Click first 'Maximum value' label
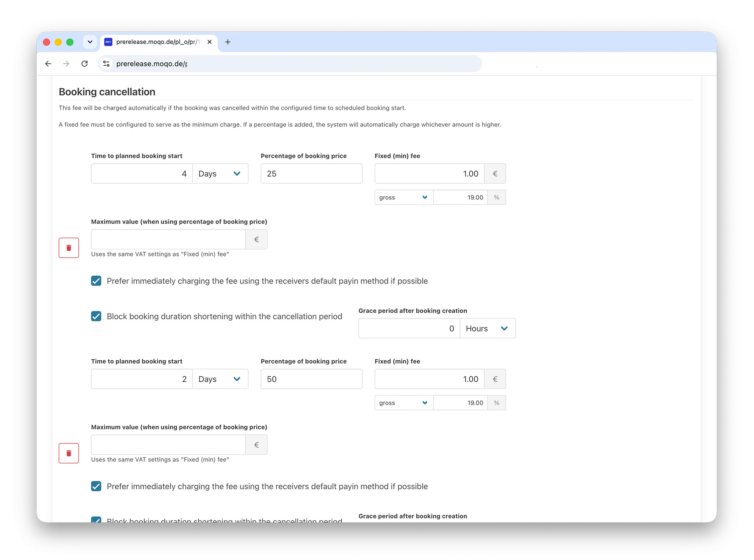The image size is (754, 560). (179, 222)
